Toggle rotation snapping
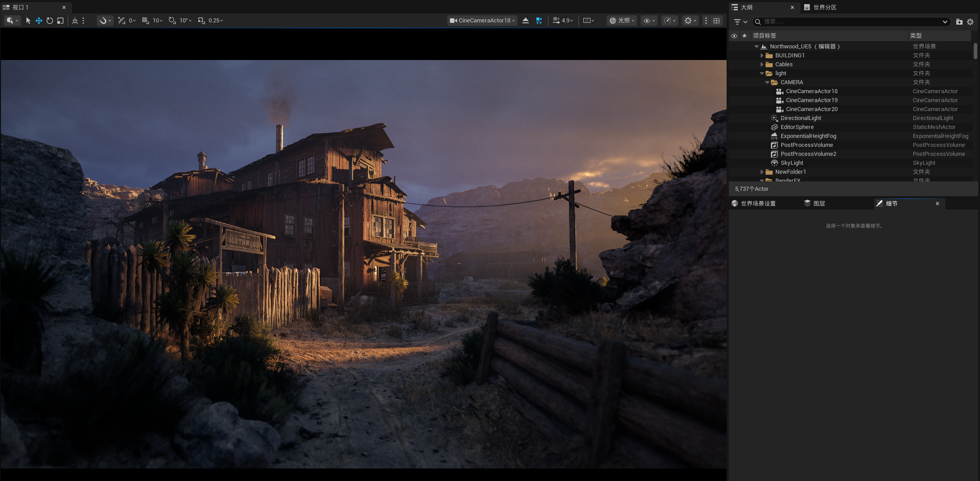 click(172, 21)
